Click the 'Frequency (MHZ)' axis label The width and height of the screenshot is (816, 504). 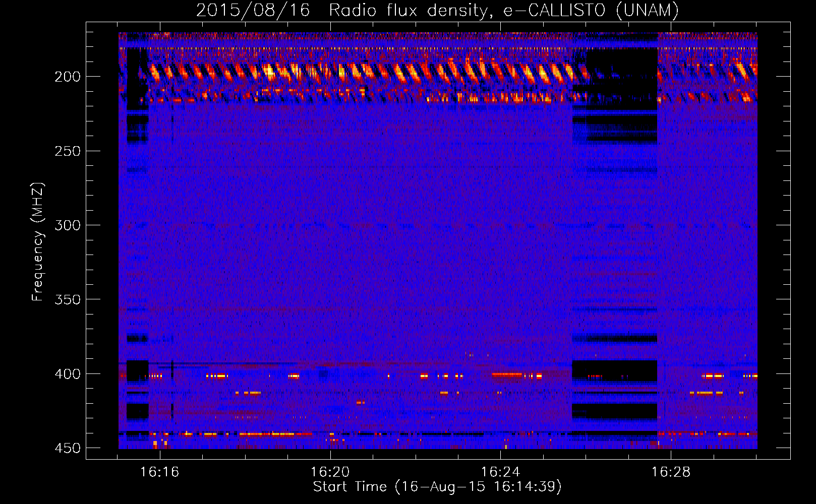click(38, 242)
